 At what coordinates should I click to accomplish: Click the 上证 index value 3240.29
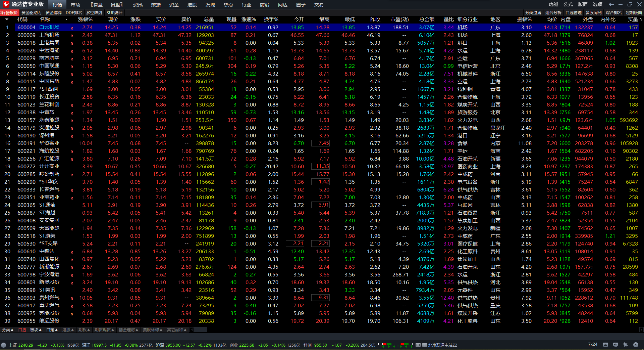pyautogui.click(x=26, y=345)
